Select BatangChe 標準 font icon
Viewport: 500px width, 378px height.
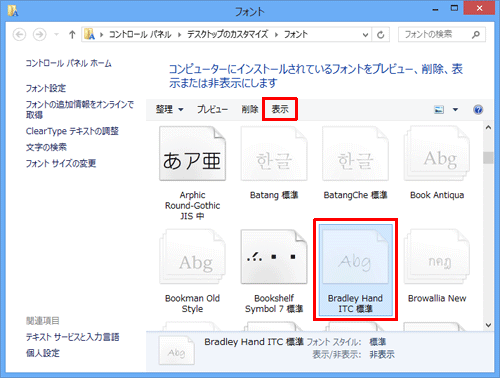click(x=355, y=154)
